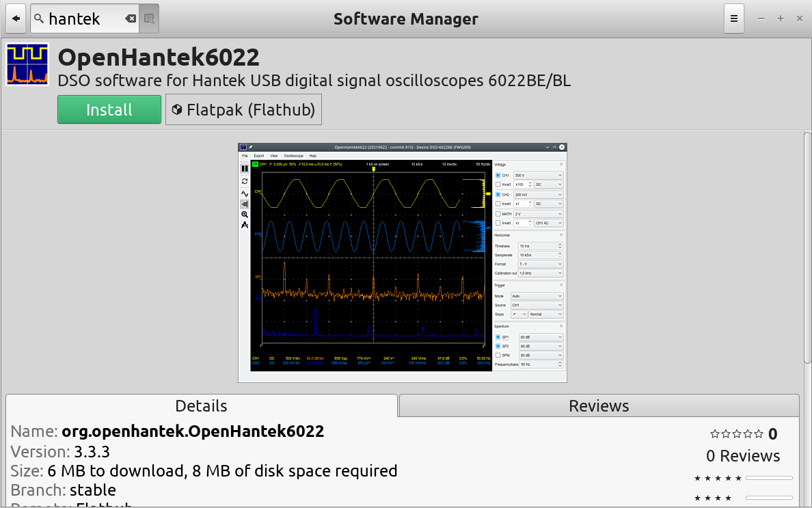The image size is (812, 508).
Task: Toggle the search-in-descriptions icon
Action: (149, 18)
